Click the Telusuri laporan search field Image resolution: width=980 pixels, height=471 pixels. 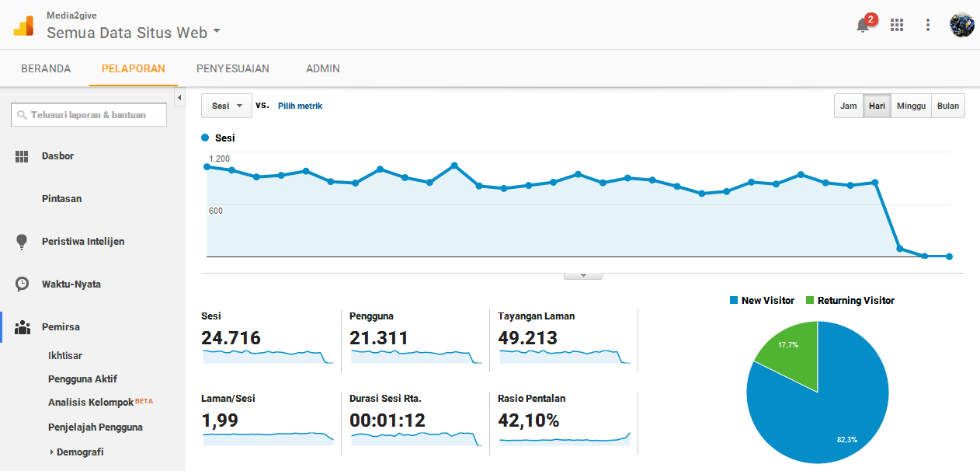(89, 115)
